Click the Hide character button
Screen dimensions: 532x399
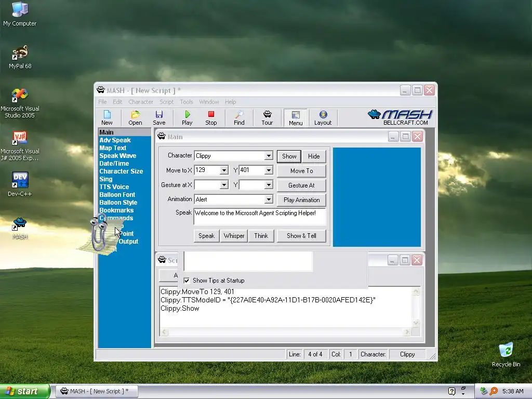[x=314, y=156]
